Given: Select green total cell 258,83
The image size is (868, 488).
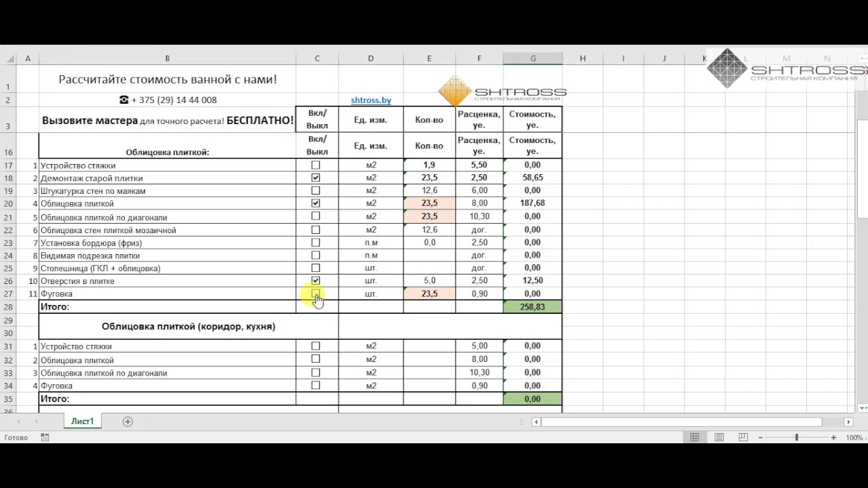Looking at the screenshot, I should 533,307.
